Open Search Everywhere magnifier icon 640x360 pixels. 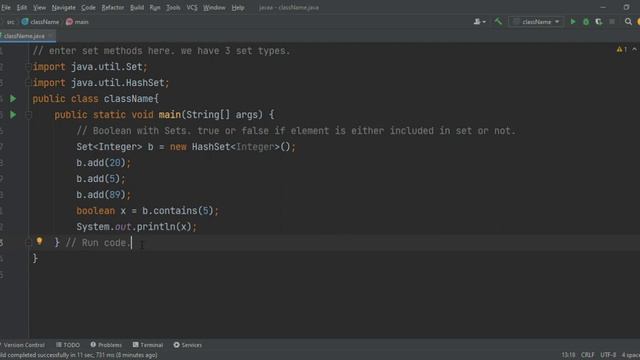pos(628,22)
